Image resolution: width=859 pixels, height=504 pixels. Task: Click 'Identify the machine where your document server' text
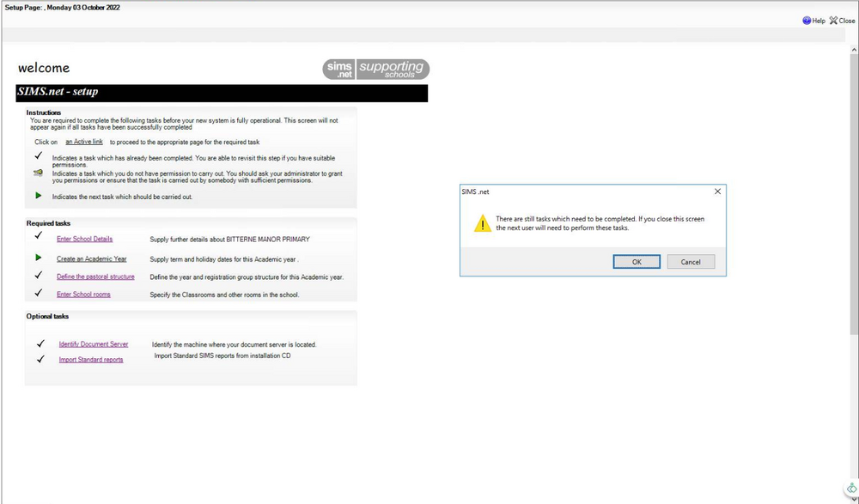click(235, 345)
